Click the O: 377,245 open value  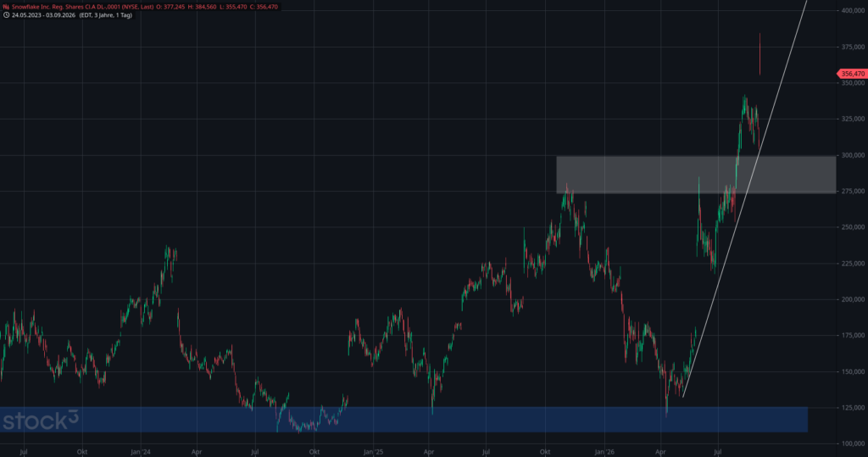click(x=171, y=7)
